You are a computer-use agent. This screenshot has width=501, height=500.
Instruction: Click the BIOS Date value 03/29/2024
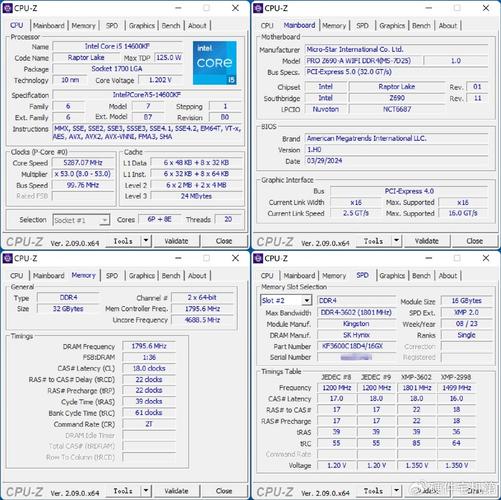(x=397, y=161)
